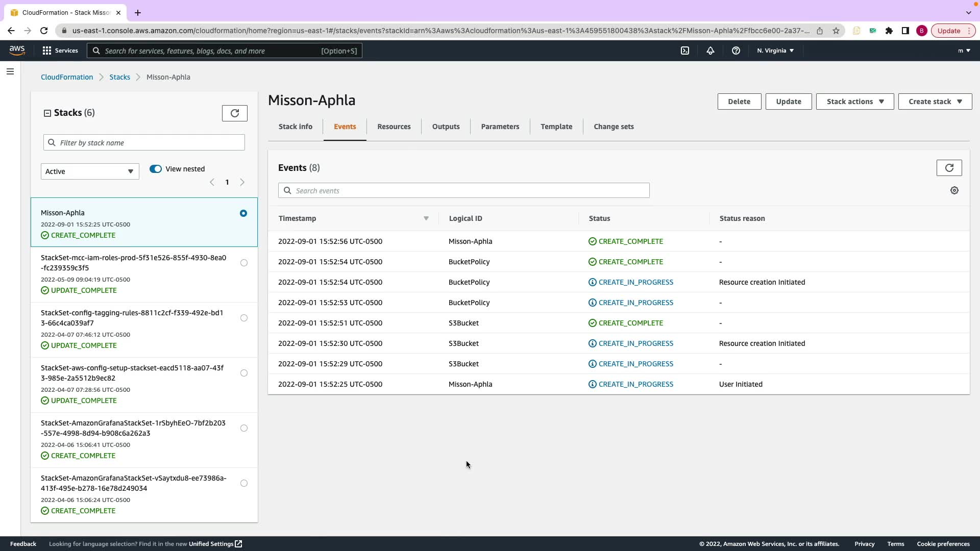Switch to the Template tab
The height and width of the screenshot is (551, 980).
[x=556, y=127]
